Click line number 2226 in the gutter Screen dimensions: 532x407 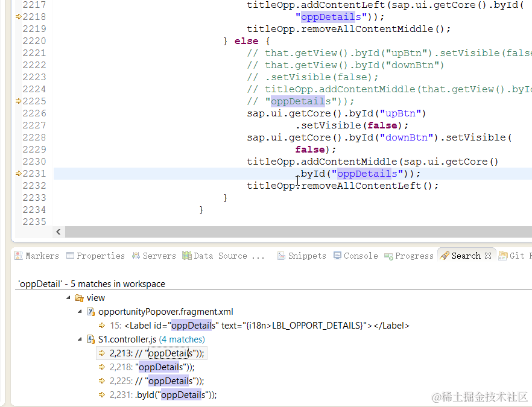[x=34, y=113]
